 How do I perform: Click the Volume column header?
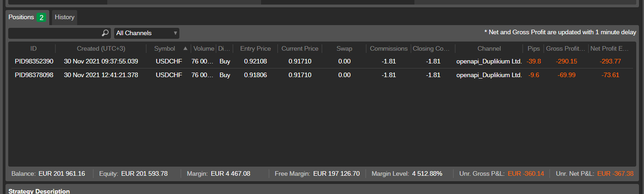coord(204,48)
